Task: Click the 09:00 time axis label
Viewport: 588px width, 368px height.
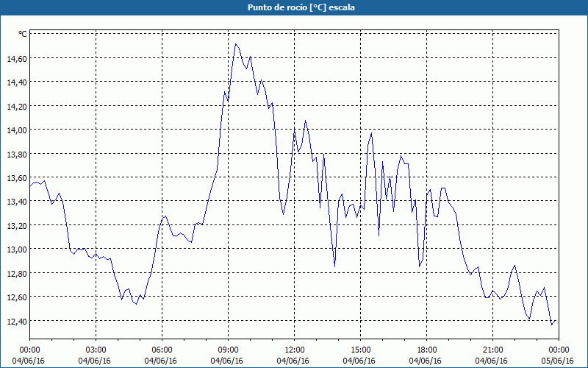Action: pyautogui.click(x=228, y=350)
